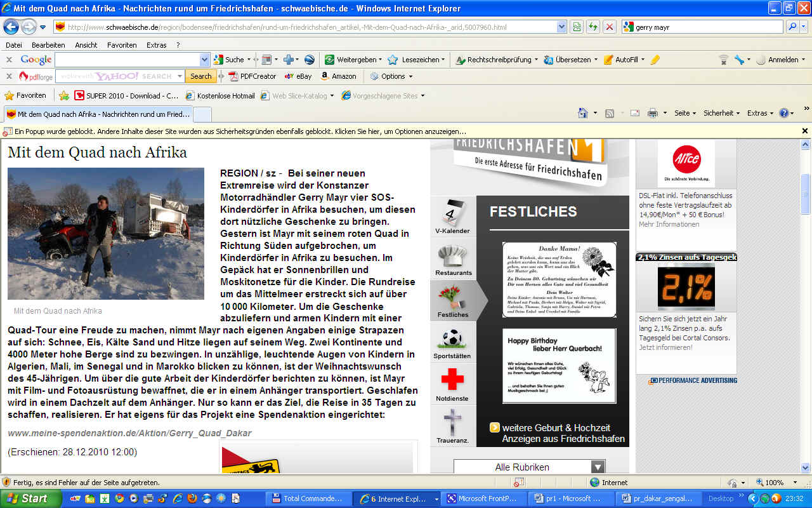Click the new empty tab button
This screenshot has height=508, width=812.
coord(202,114)
